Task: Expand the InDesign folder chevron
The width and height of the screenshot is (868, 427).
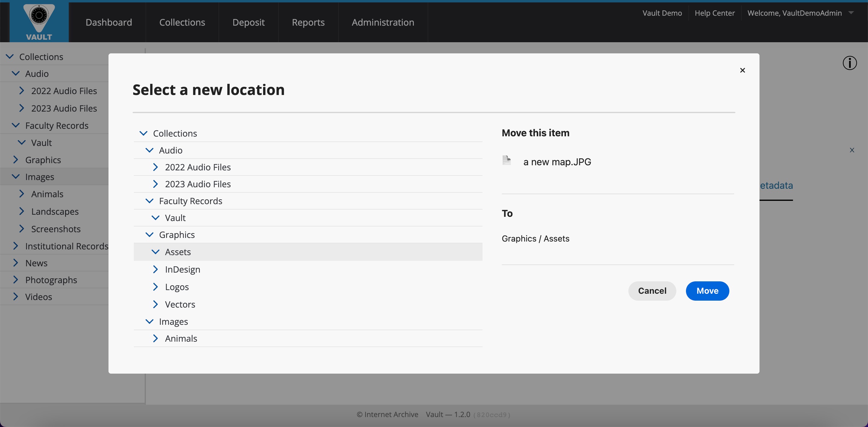Action: pos(155,269)
